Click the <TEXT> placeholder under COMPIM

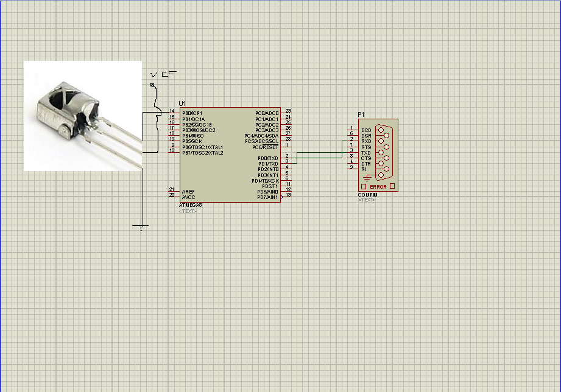[x=367, y=200]
